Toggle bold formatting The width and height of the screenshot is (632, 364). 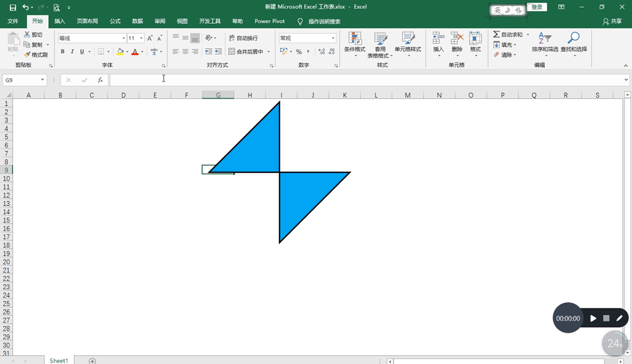pos(63,51)
